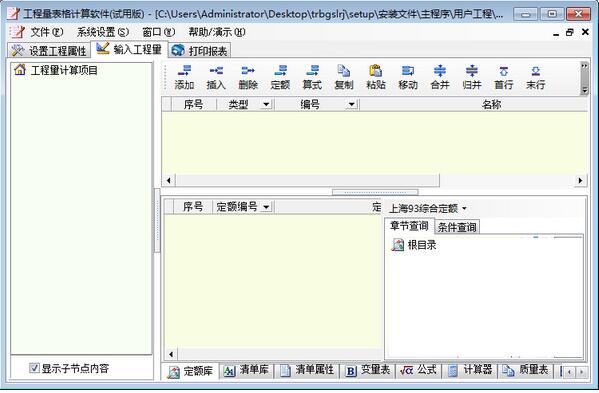The height and width of the screenshot is (393, 599).
Task: Toggle 显示子节点内容 checkbox
Action: click(34, 368)
